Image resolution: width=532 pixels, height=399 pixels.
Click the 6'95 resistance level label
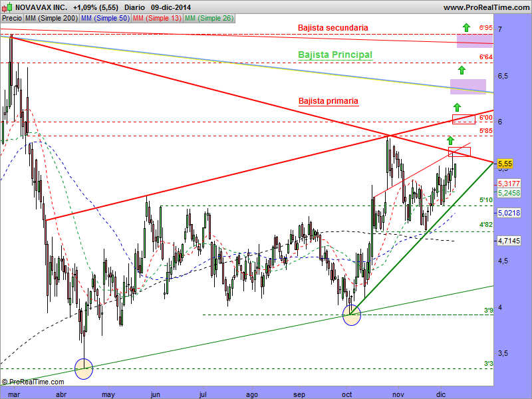[485, 28]
